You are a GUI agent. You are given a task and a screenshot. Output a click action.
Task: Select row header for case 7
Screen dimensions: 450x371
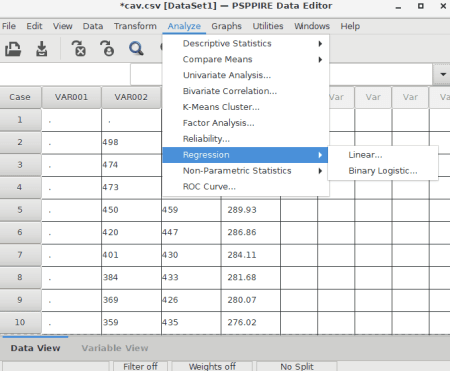pos(20,255)
